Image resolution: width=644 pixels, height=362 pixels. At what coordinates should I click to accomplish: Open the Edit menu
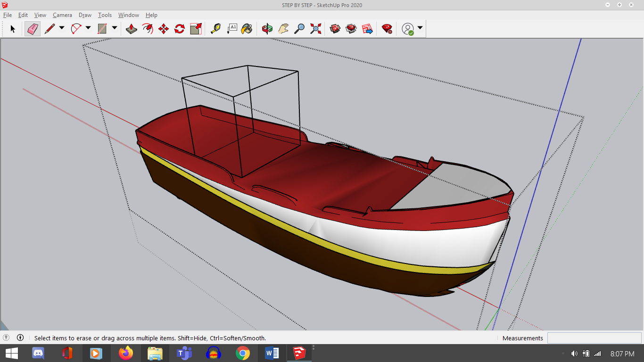23,15
